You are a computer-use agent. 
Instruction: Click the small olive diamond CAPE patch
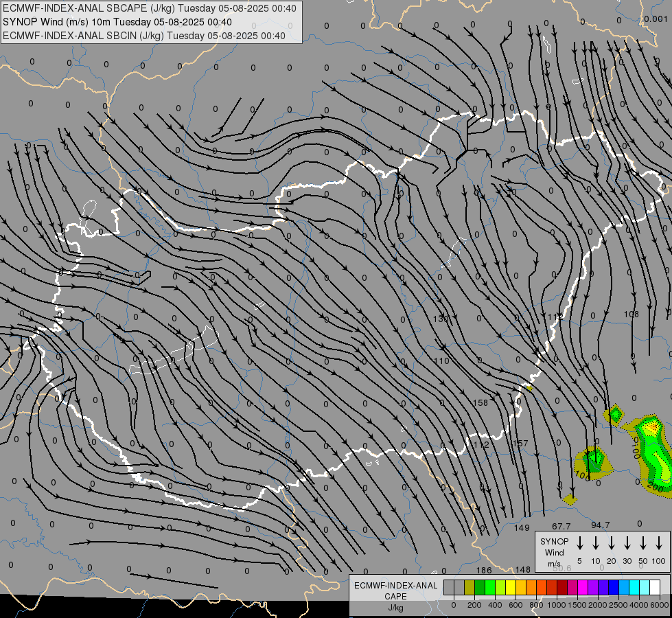(x=570, y=499)
